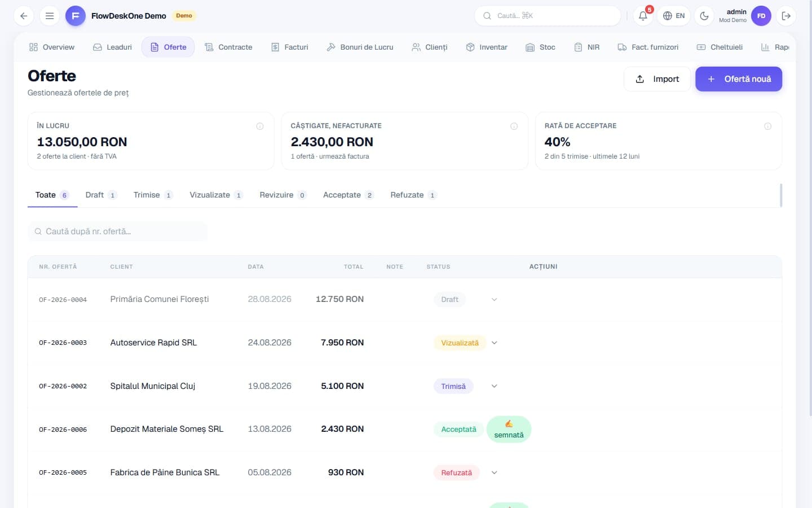Show Revizuire offers tab
Screen dimensions: 812x508
coord(283,195)
